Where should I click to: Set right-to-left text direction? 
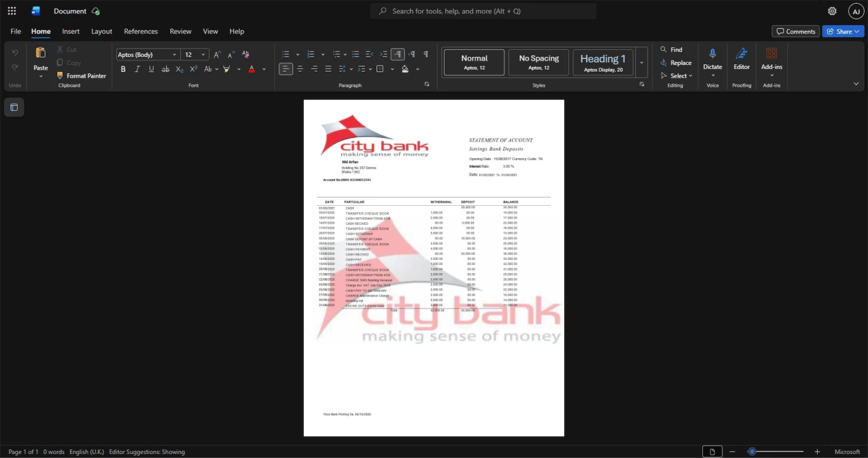coord(411,55)
